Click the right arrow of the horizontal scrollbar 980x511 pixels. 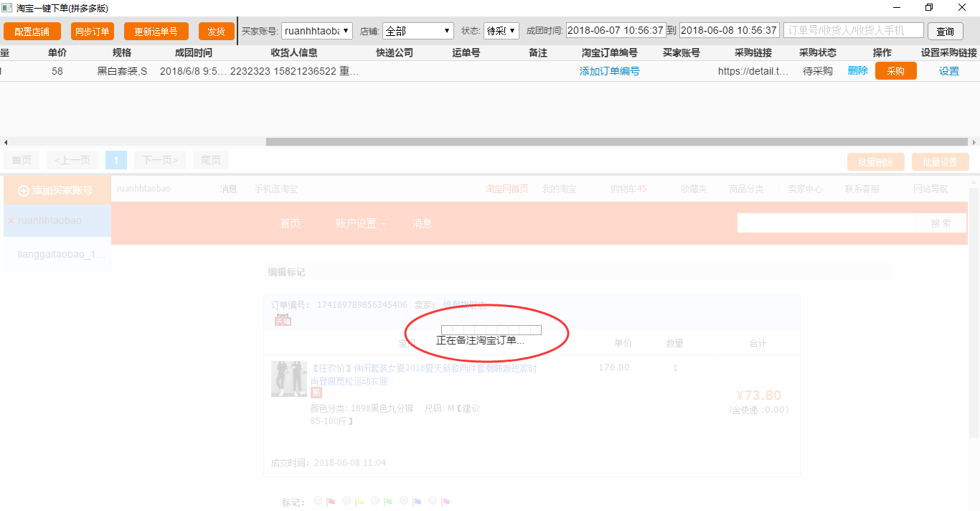pos(974,142)
